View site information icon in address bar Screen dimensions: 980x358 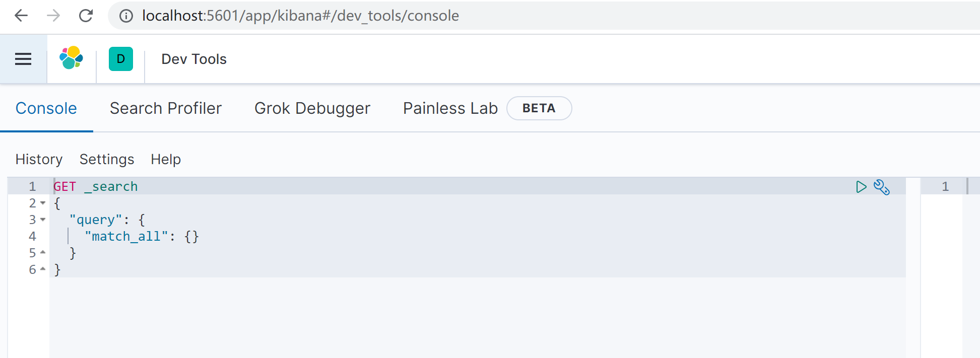coord(126,16)
